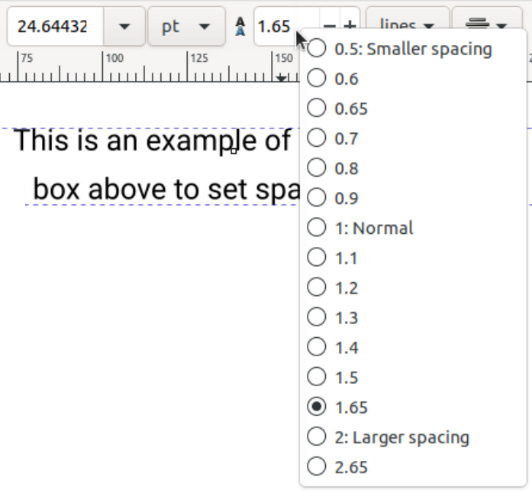Click the font size field 24.64432
Screen dimensions: 532x491
point(55,26)
